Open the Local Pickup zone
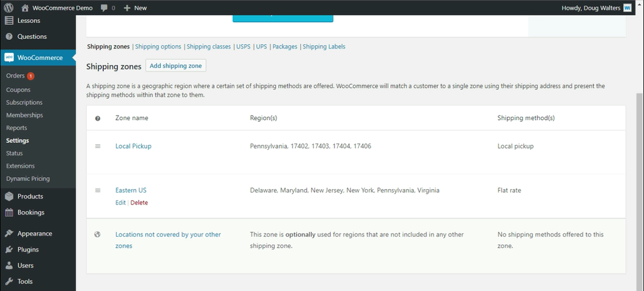 (133, 146)
